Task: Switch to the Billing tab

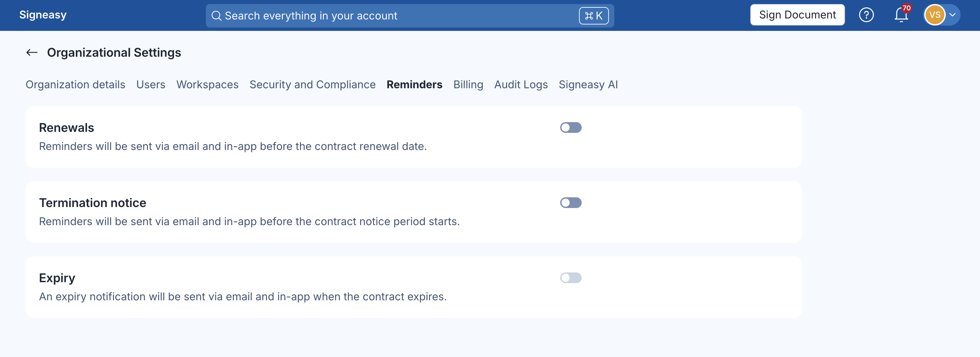Action: point(468,85)
